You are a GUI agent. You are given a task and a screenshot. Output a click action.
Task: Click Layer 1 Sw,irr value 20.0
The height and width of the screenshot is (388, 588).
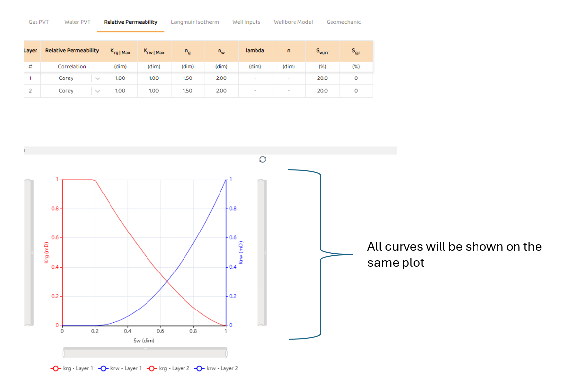322,78
